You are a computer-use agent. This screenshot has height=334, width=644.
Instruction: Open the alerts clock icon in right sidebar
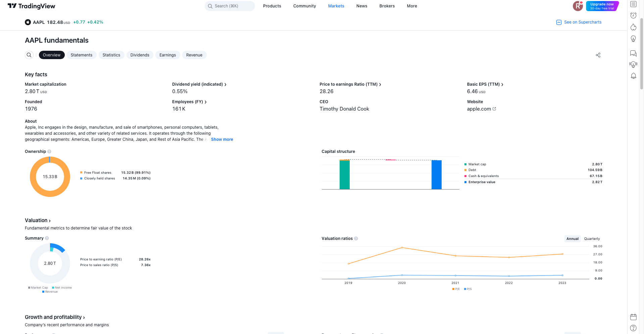633,15
